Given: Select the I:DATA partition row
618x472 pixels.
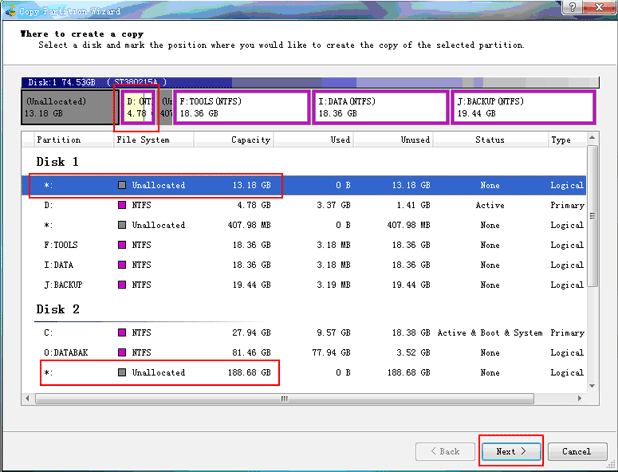Looking at the screenshot, I should 304,265.
